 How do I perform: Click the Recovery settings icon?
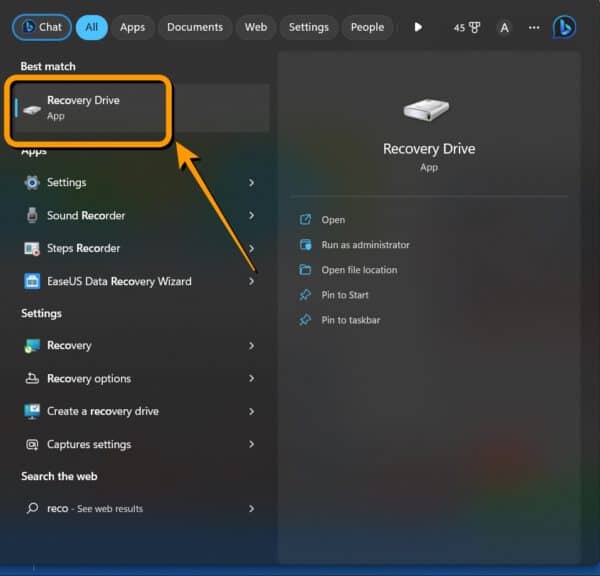[x=32, y=346]
